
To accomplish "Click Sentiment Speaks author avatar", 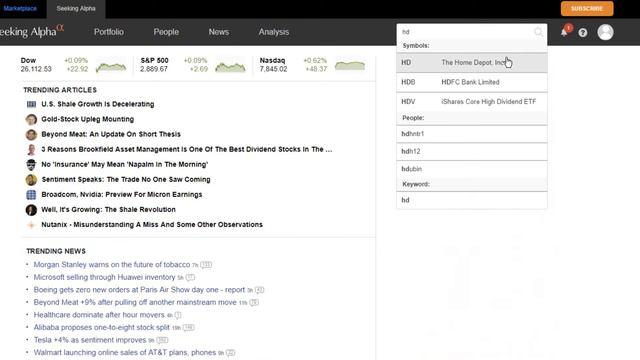I will point(31,180).
